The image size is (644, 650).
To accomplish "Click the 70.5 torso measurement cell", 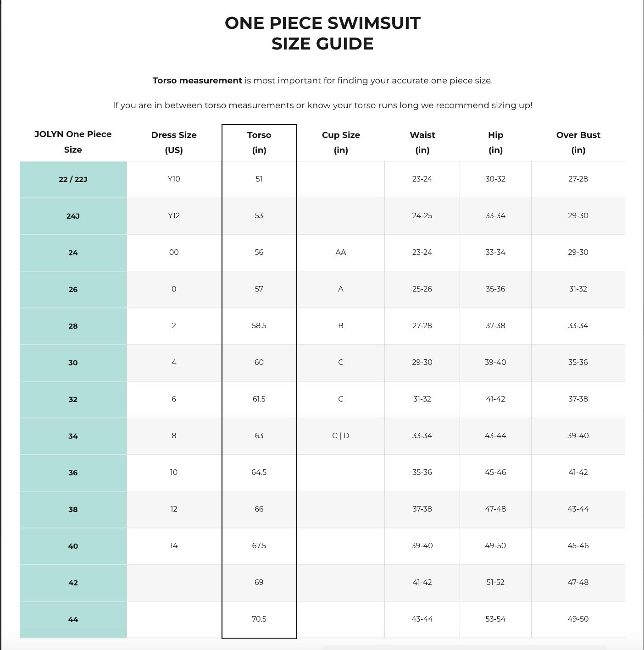I will [x=259, y=619].
